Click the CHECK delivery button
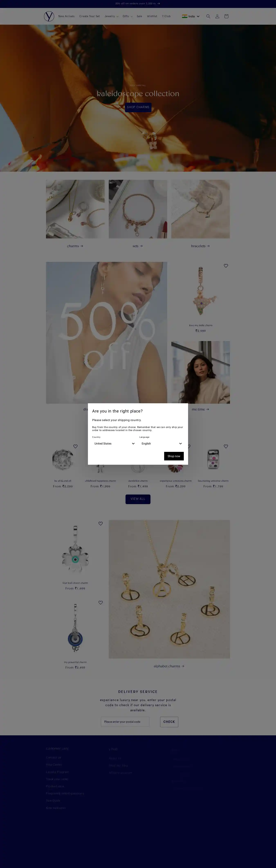The image size is (276, 868). [x=169, y=722]
